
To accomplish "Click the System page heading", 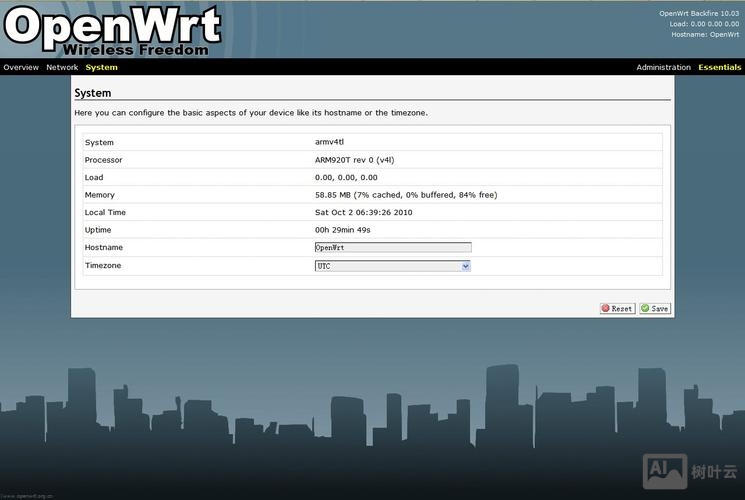I will click(92, 93).
